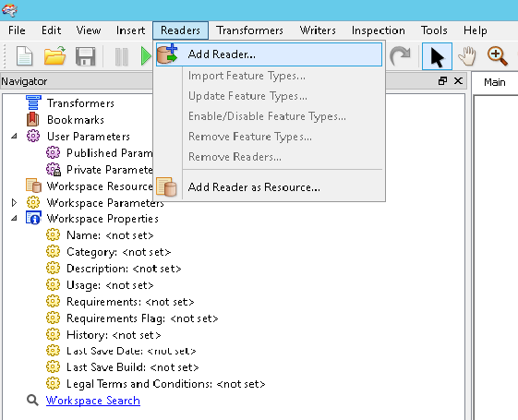Save the workspace using the floppy disk icon
The width and height of the screenshot is (518, 420).
click(85, 56)
